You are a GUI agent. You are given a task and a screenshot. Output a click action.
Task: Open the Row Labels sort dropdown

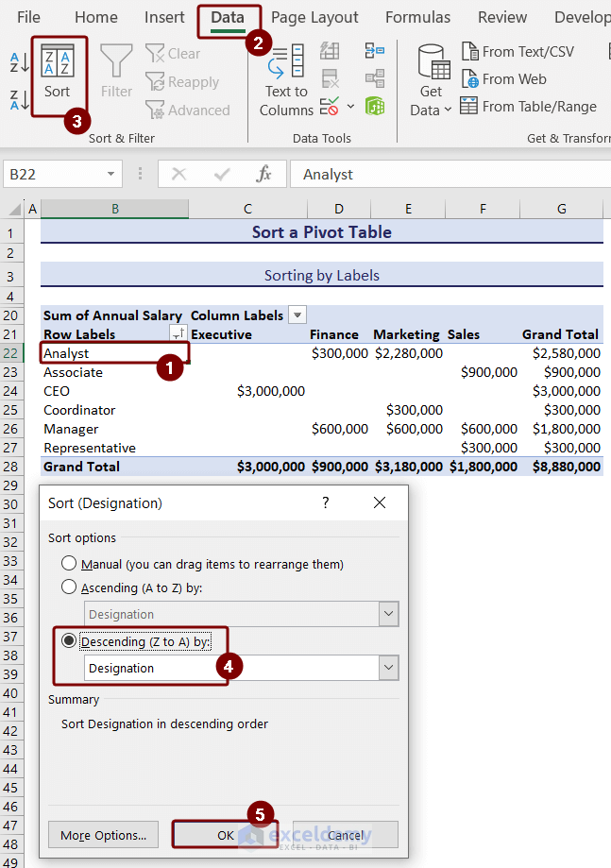[178, 333]
